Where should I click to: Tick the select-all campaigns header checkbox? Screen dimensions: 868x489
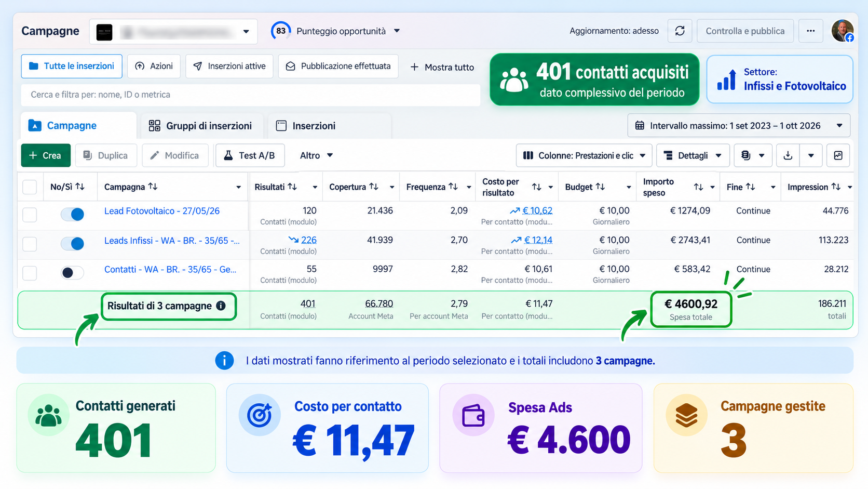(x=30, y=187)
